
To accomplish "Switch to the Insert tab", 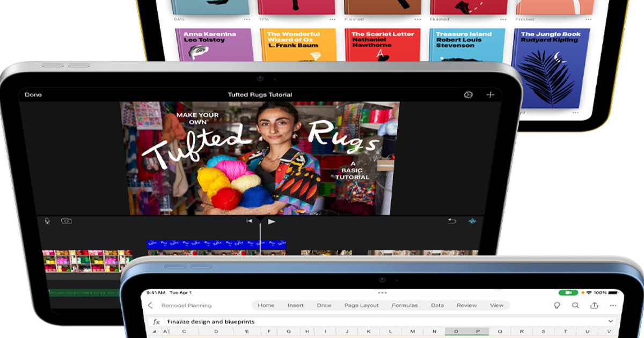I will tap(296, 305).
